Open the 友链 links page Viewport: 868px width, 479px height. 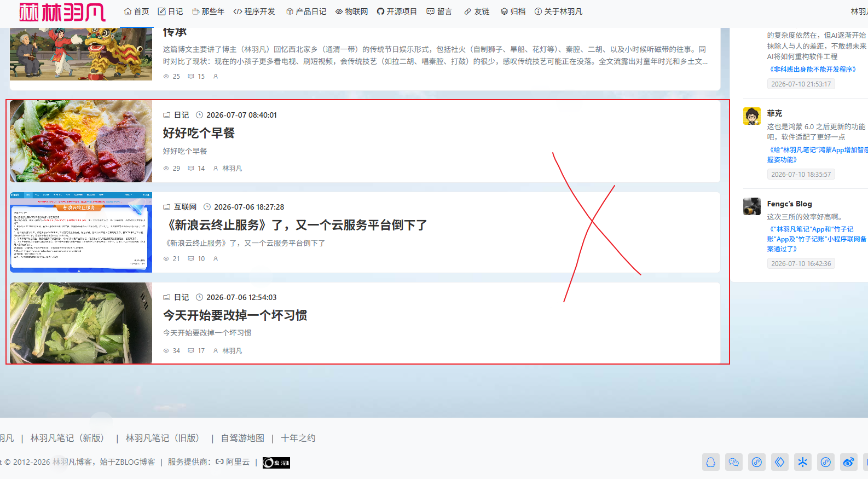(x=477, y=11)
